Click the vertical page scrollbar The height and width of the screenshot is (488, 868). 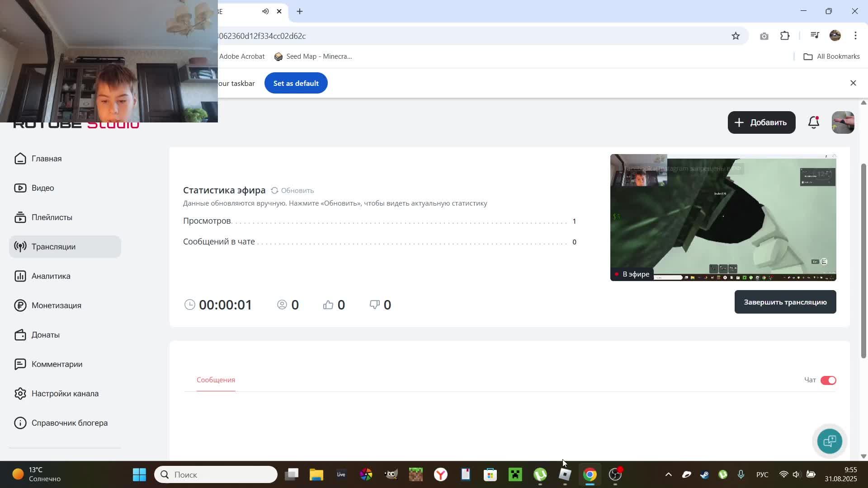(x=863, y=261)
